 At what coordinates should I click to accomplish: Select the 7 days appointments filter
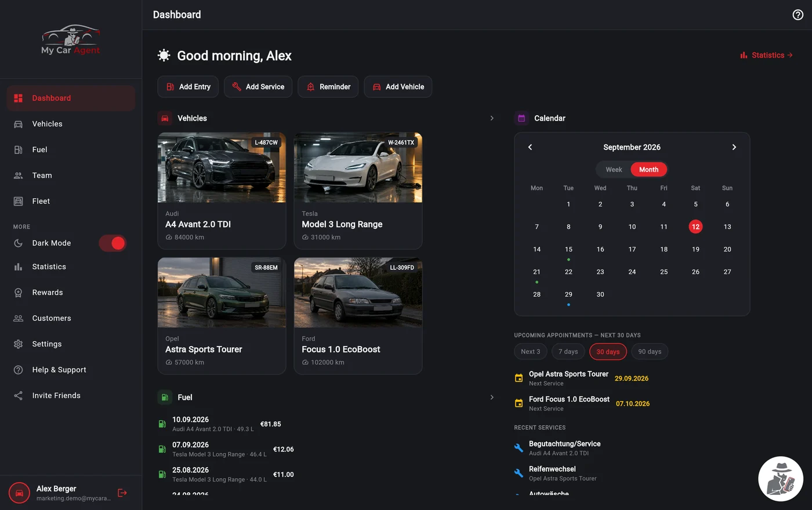point(568,352)
